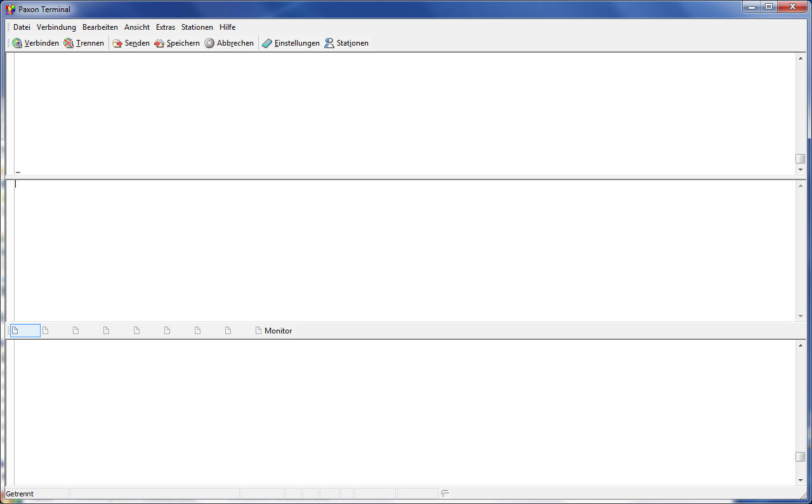Click top pane scrollbar down arrow

click(x=801, y=169)
